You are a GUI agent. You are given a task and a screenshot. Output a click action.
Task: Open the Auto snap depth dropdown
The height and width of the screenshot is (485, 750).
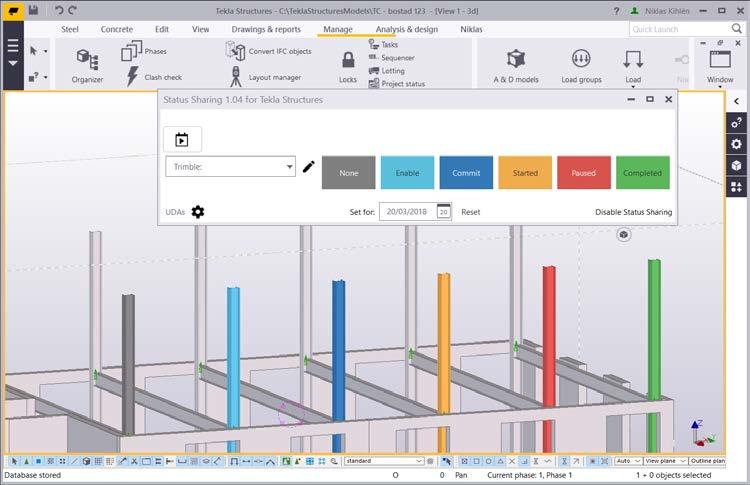click(x=628, y=461)
